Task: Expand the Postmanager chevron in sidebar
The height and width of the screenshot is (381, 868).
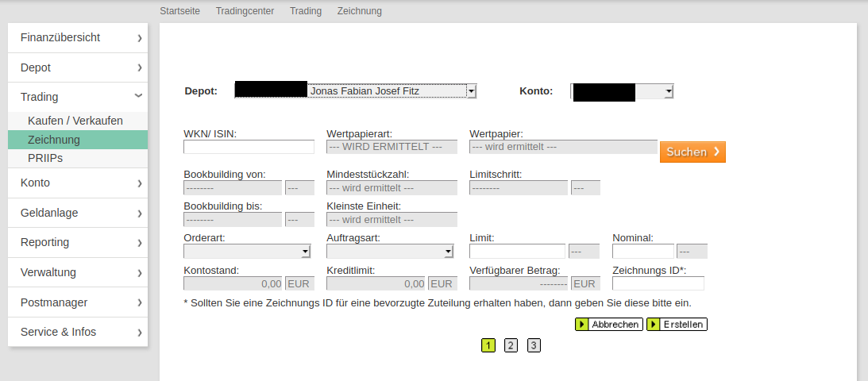Action: click(139, 302)
